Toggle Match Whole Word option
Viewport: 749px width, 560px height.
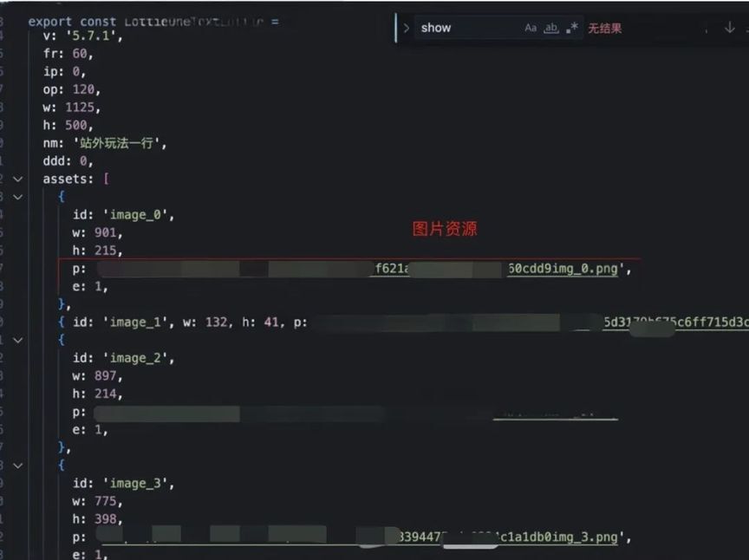coord(551,29)
